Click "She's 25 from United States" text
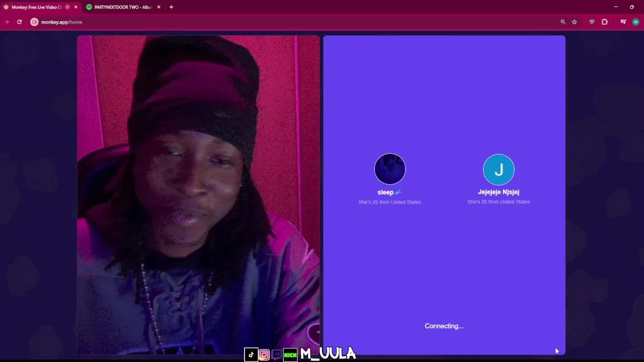Image resolution: width=644 pixels, height=362 pixels. (389, 202)
